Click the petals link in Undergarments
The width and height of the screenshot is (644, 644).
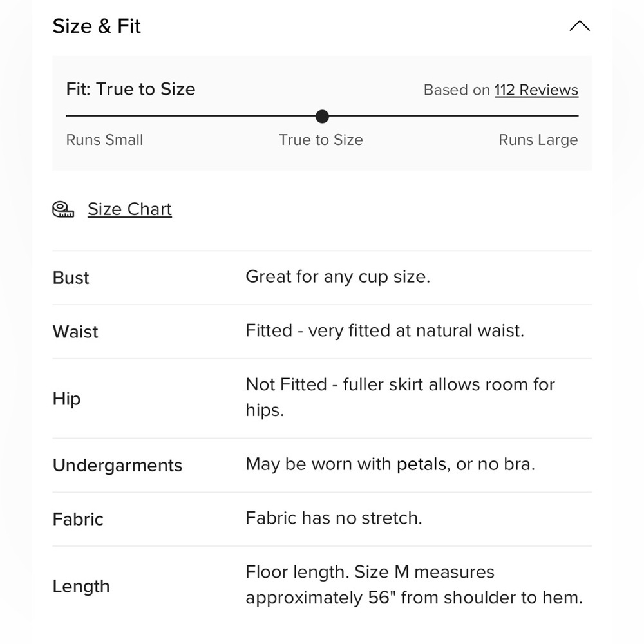(421, 464)
